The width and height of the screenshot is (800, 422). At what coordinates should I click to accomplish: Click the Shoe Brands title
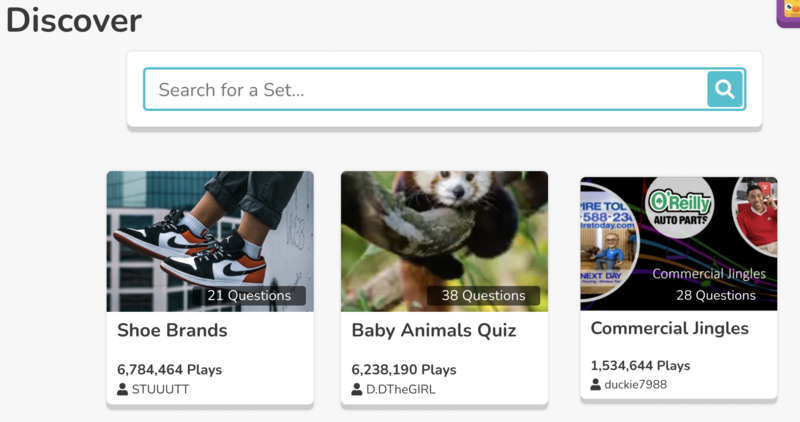(x=172, y=330)
